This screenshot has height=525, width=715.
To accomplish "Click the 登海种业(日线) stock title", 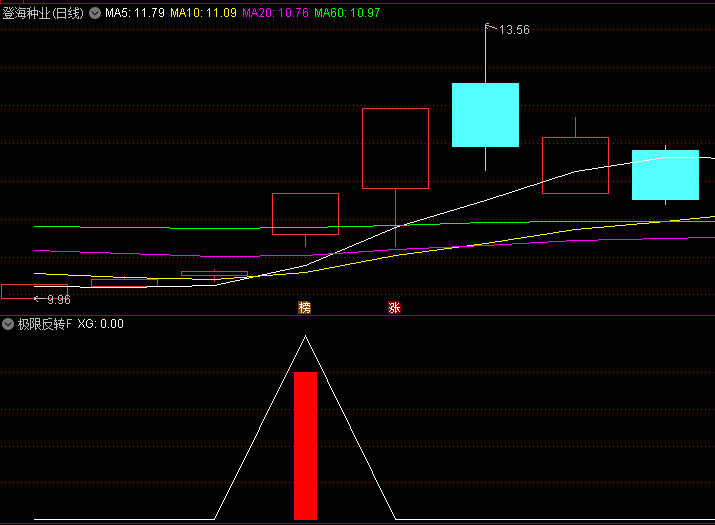I will pos(43,13).
